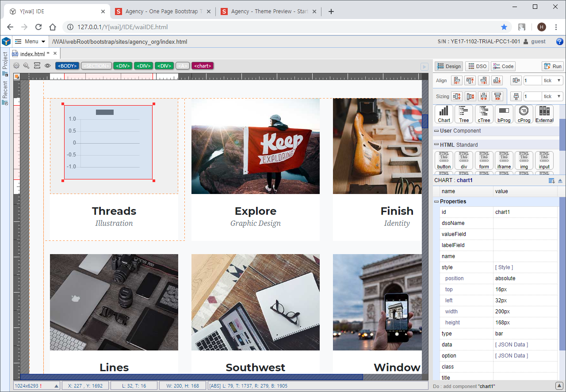Click the align left icon
Screen dimensions: 566x392
(x=457, y=80)
